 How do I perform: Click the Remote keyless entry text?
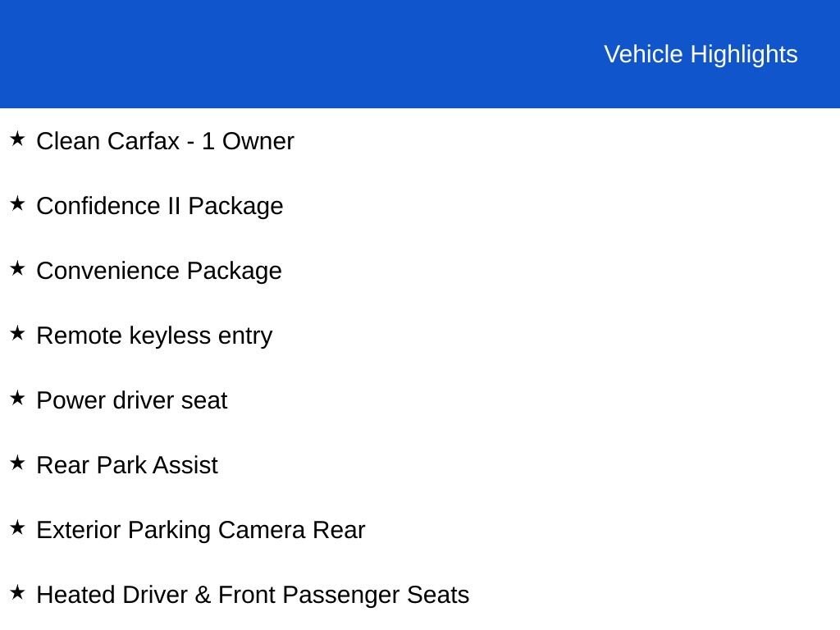[154, 336]
